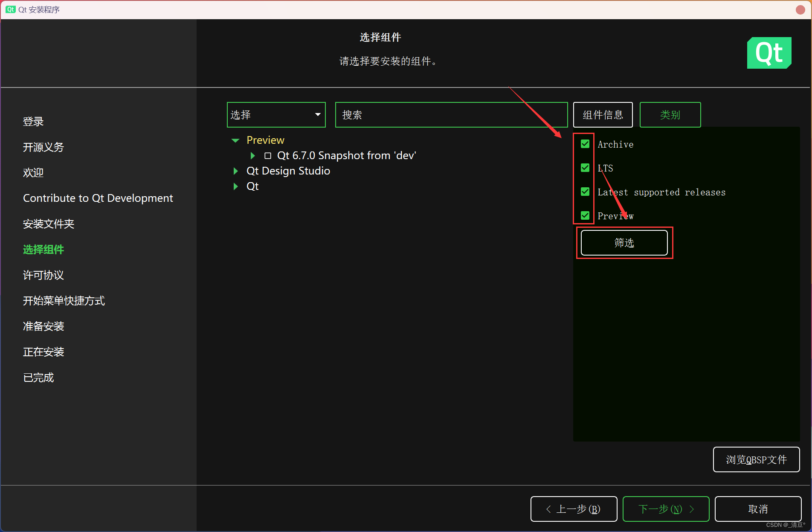The image size is (812, 532).
Task: Click Contribute to Qt Development step
Action: (x=98, y=198)
